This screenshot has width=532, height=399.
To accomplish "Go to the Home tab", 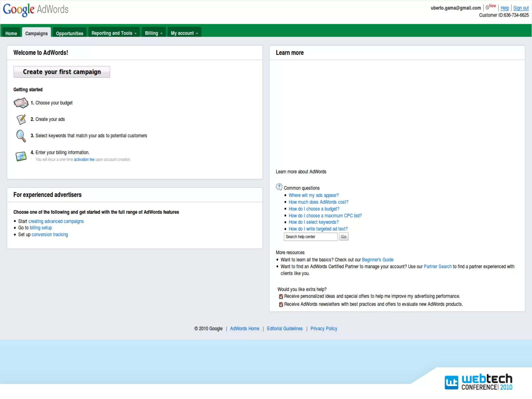I will click(x=11, y=34).
